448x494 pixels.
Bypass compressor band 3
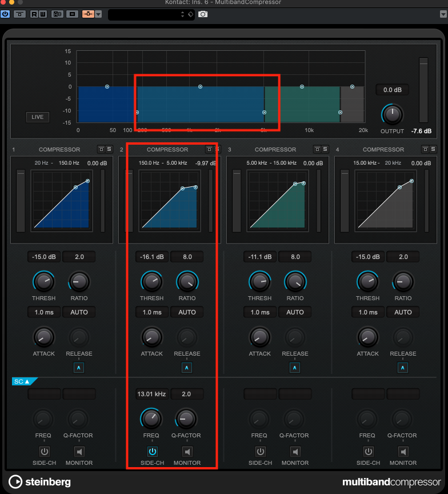pos(317,149)
